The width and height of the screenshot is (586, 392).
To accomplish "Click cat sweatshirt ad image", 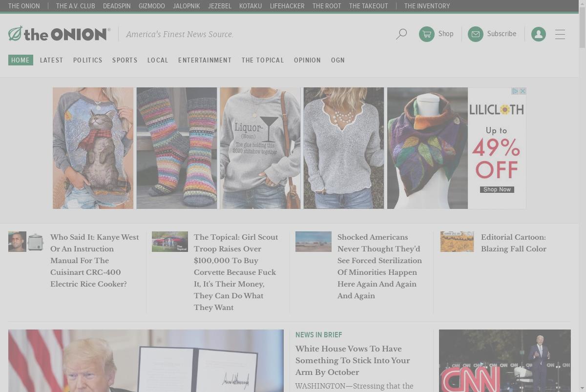I will pos(93,148).
